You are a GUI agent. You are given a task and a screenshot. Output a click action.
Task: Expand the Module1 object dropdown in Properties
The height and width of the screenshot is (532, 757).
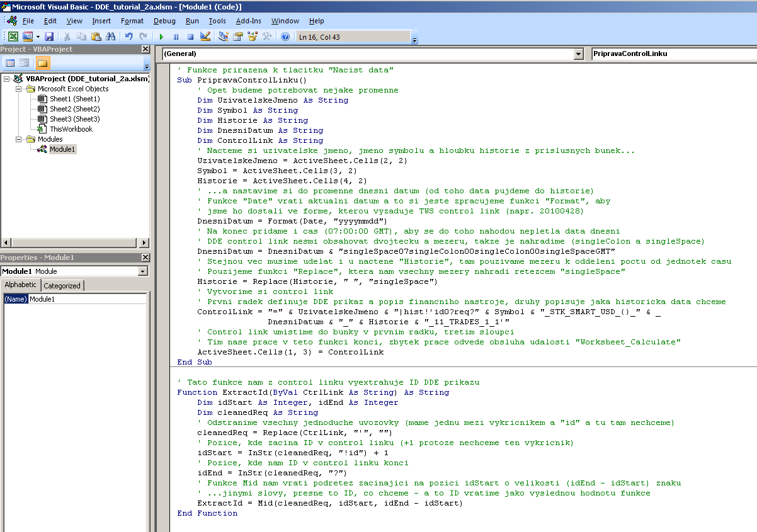[x=143, y=271]
